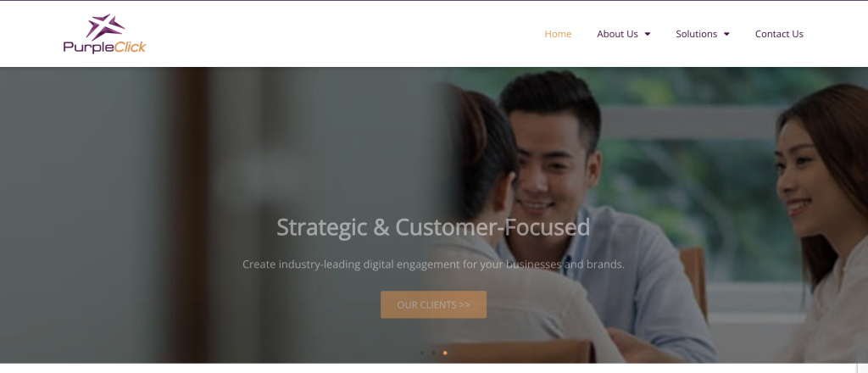Click the purple top border line
This screenshot has width=868, height=373.
pos(434,1)
